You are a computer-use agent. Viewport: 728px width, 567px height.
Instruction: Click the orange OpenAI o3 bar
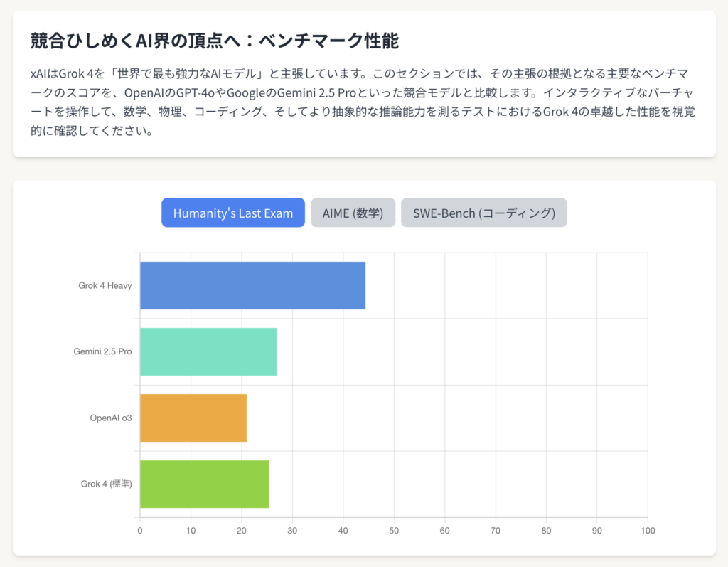[x=193, y=418]
